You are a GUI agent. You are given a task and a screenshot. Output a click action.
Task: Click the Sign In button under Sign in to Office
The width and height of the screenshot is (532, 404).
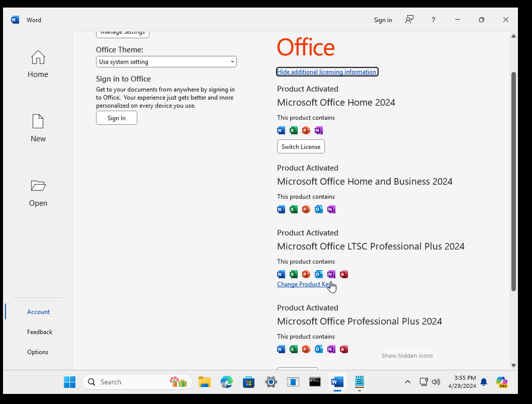tap(117, 118)
